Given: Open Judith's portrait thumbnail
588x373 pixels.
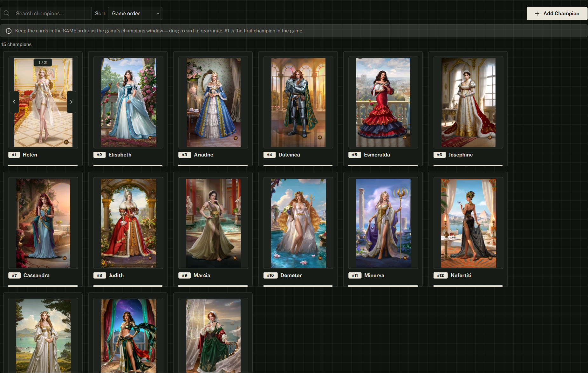Looking at the screenshot, I should (x=128, y=223).
